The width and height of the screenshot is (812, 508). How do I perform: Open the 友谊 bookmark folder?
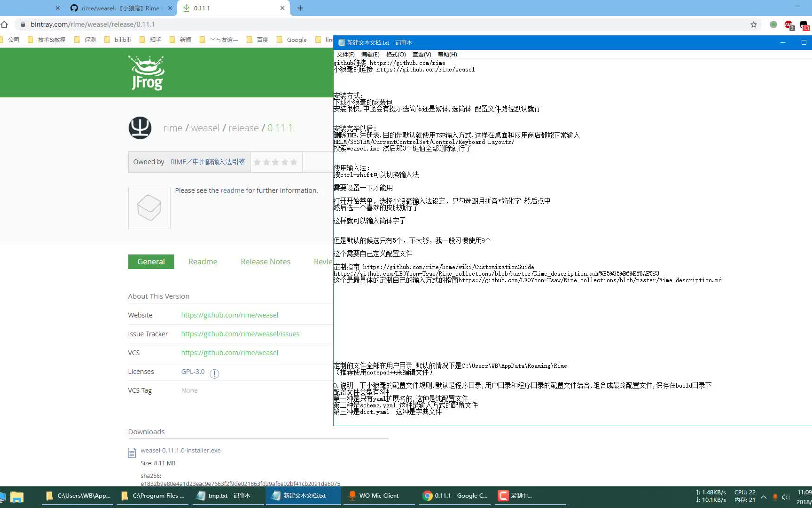(x=219, y=40)
